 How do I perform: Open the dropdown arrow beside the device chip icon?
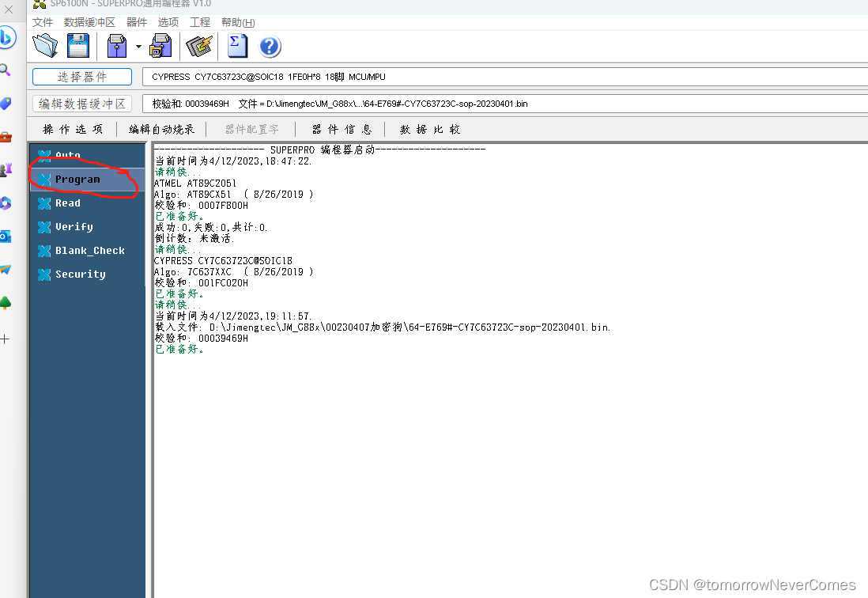pos(138,47)
